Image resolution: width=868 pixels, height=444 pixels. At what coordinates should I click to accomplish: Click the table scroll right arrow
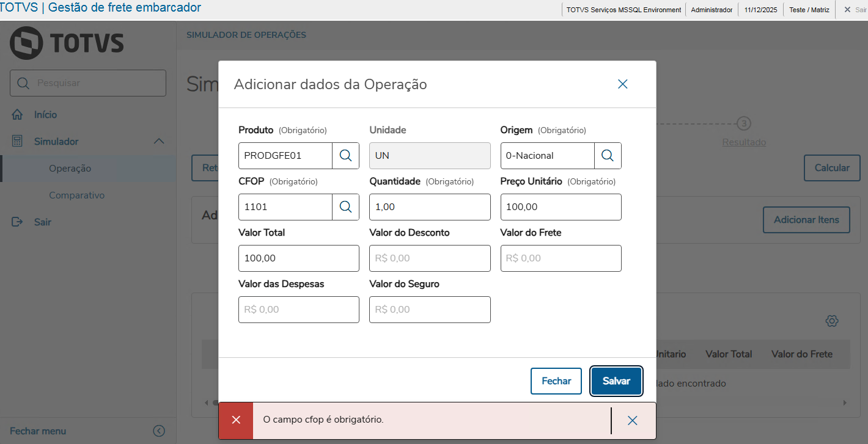(845, 403)
